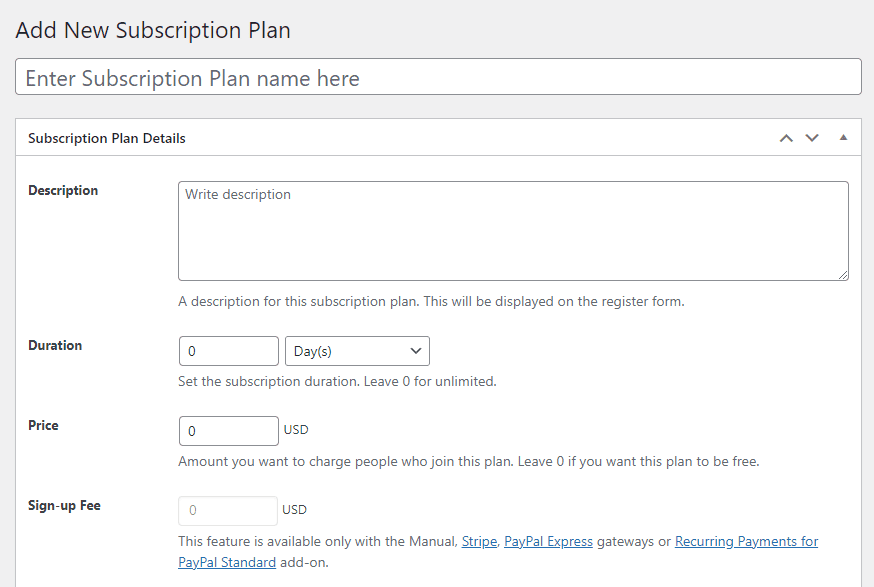Click the Price field label
This screenshot has width=874, height=587.
[43, 425]
